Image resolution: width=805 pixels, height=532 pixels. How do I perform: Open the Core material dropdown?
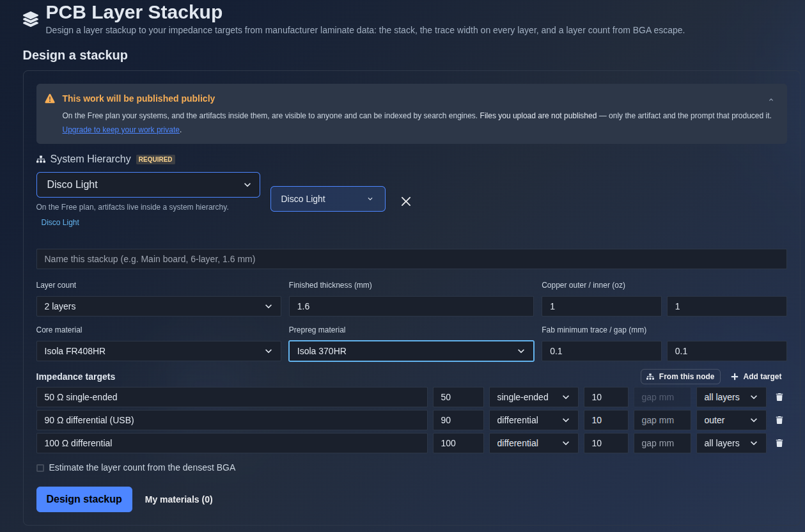[x=159, y=351]
